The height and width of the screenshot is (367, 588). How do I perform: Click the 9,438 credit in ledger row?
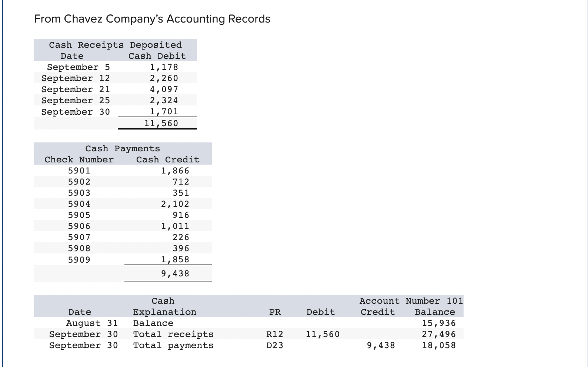coord(381,345)
